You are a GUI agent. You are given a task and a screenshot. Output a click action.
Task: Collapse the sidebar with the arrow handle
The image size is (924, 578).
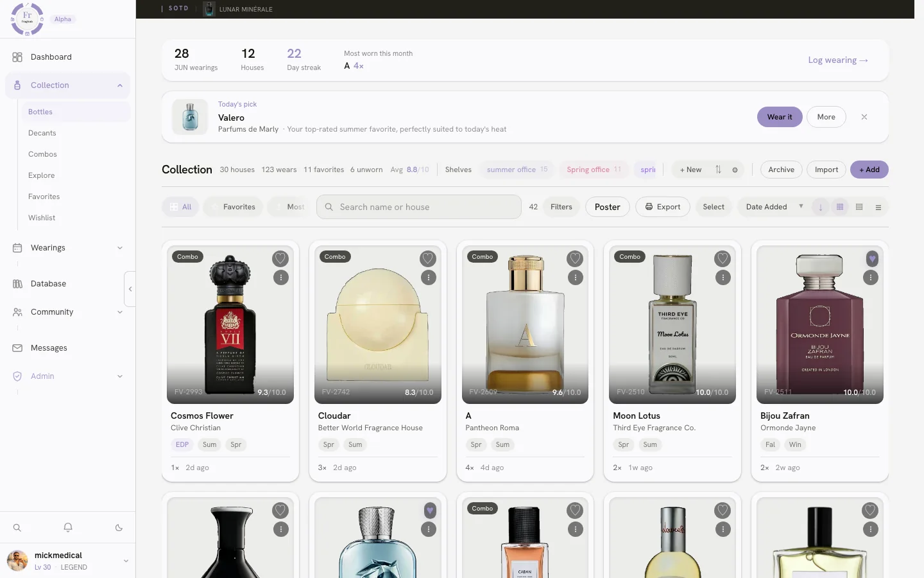(130, 289)
